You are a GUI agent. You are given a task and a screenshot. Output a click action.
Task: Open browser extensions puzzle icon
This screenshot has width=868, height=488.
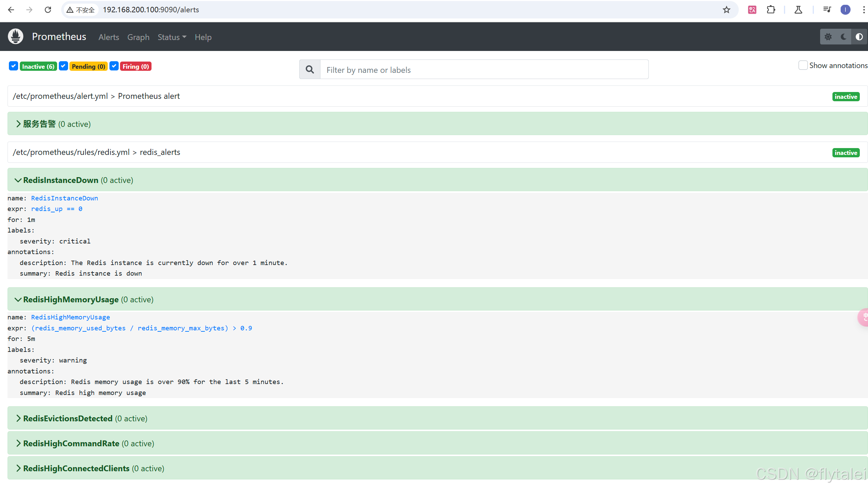pyautogui.click(x=771, y=10)
